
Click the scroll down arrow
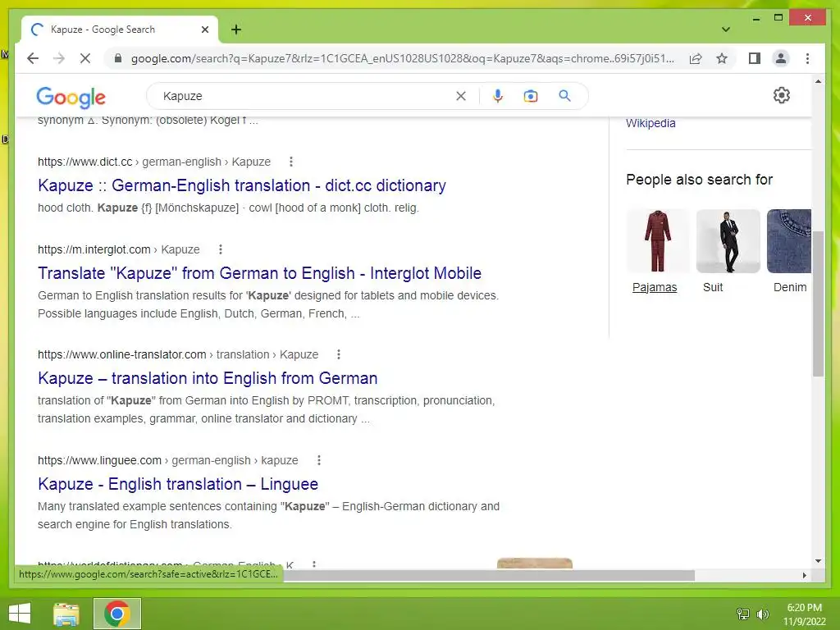click(x=818, y=561)
